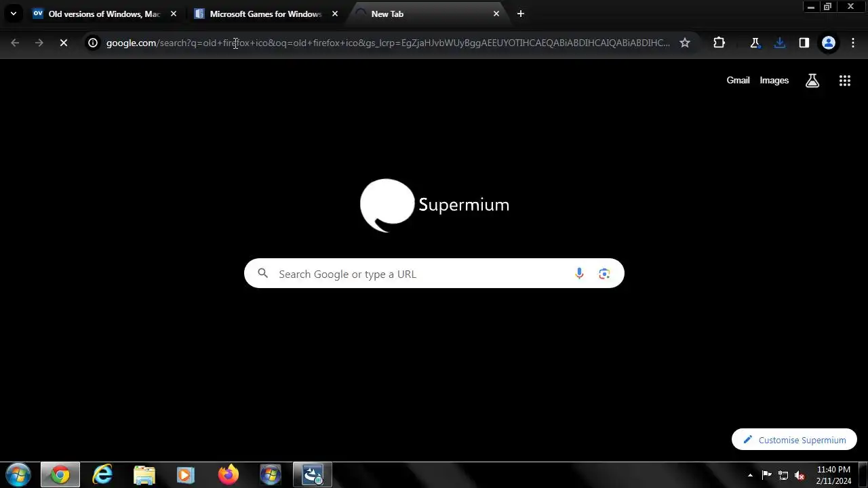
Task: Show downloads from toolbar
Action: (780, 43)
